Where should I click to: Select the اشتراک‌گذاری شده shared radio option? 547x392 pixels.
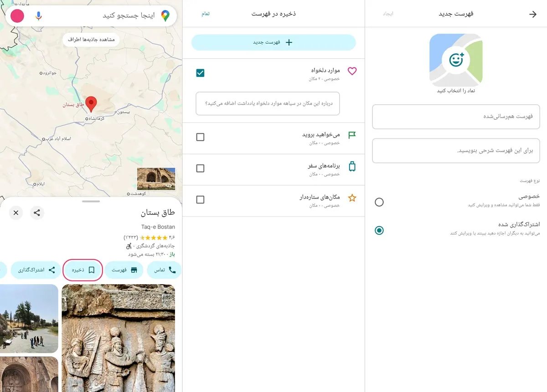[x=379, y=230]
